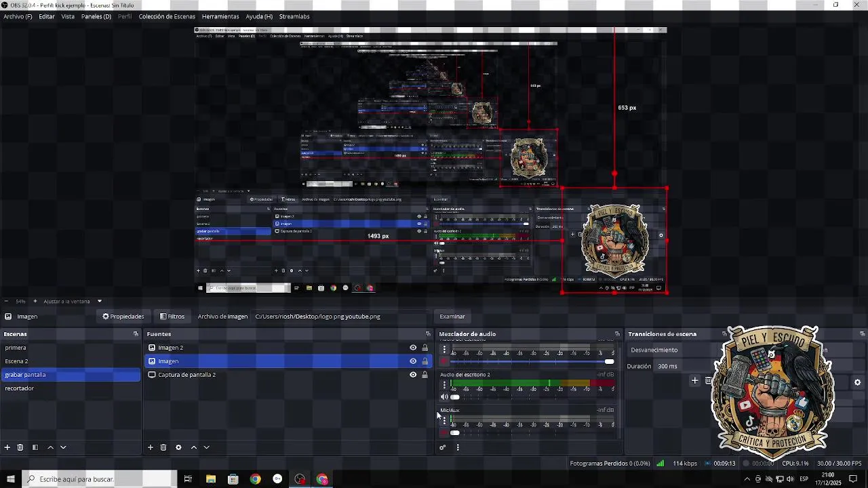Open Herramientas menu
This screenshot has height=488, width=868.
(x=220, y=16)
